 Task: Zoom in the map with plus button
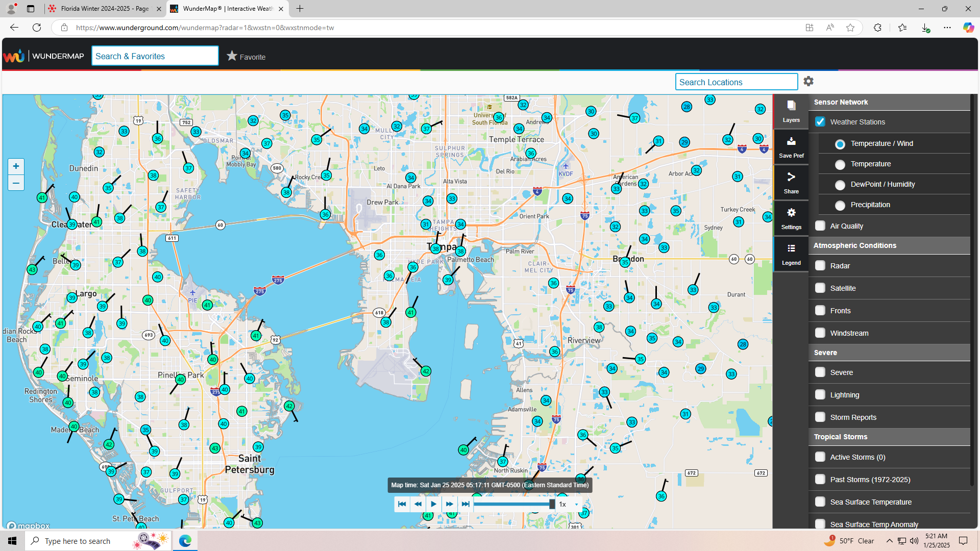(16, 166)
